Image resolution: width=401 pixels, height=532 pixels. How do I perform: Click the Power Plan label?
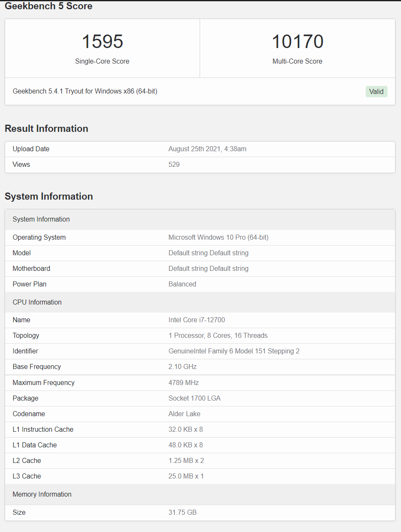pos(29,284)
